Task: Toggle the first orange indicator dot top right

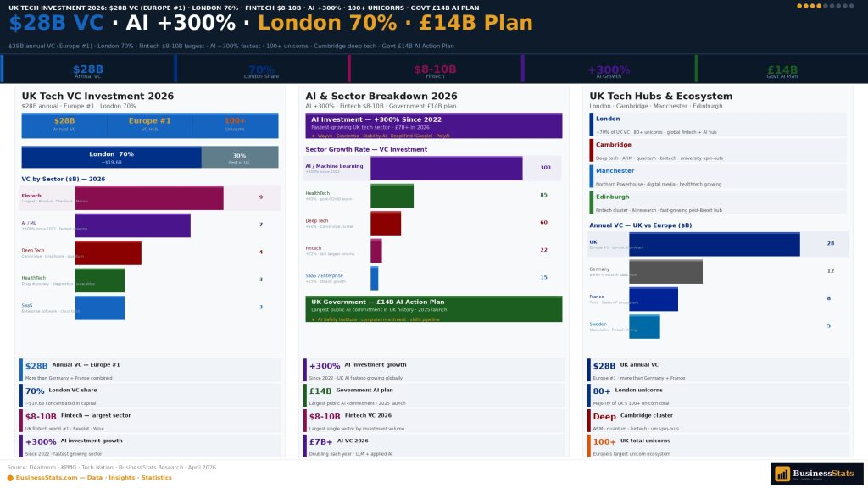Action: click(799, 6)
